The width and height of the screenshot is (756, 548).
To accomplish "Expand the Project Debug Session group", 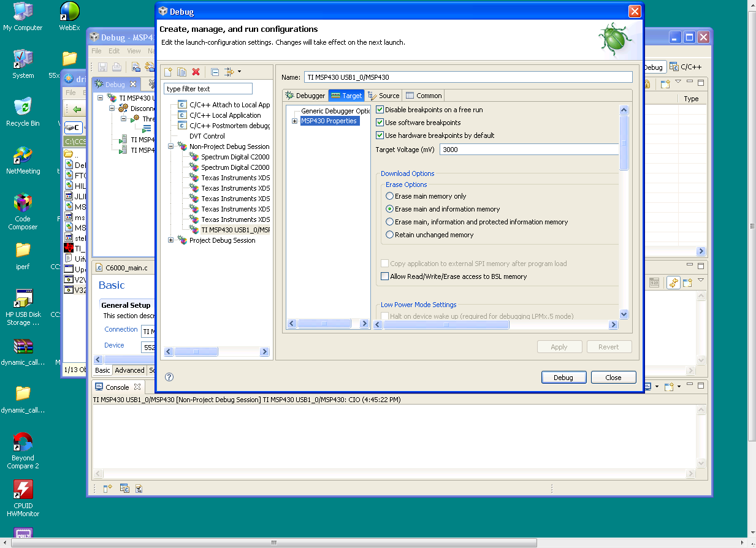I will click(x=170, y=240).
